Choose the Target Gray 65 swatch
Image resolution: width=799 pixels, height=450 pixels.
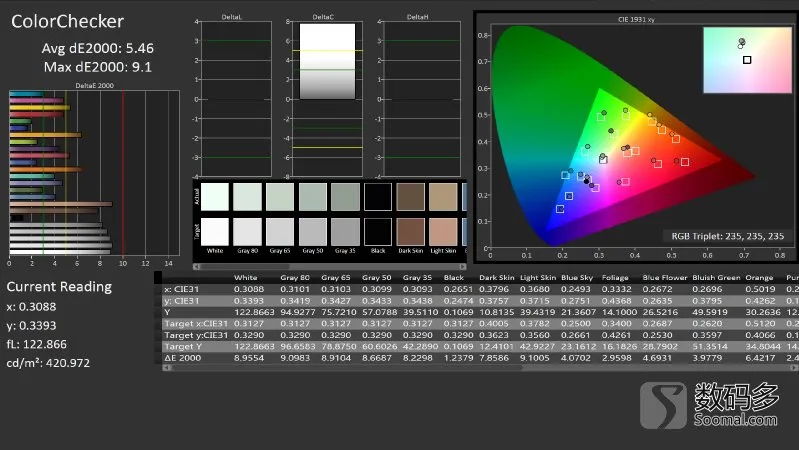(x=280, y=232)
